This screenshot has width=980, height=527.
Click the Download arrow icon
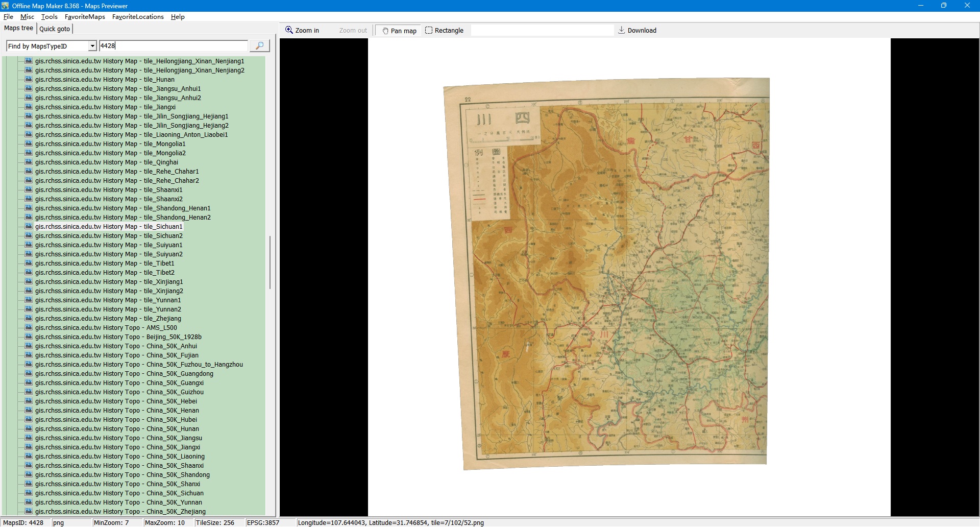pos(621,30)
